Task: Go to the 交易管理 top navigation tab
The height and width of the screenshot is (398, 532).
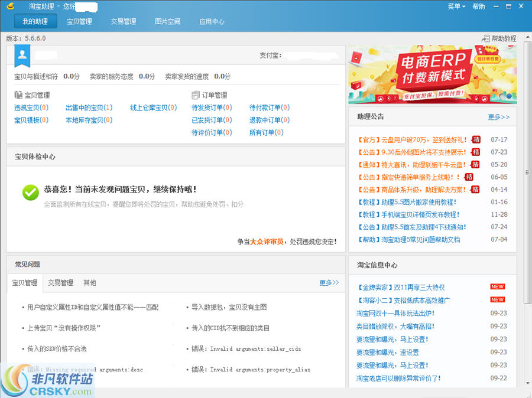Action: pos(124,21)
